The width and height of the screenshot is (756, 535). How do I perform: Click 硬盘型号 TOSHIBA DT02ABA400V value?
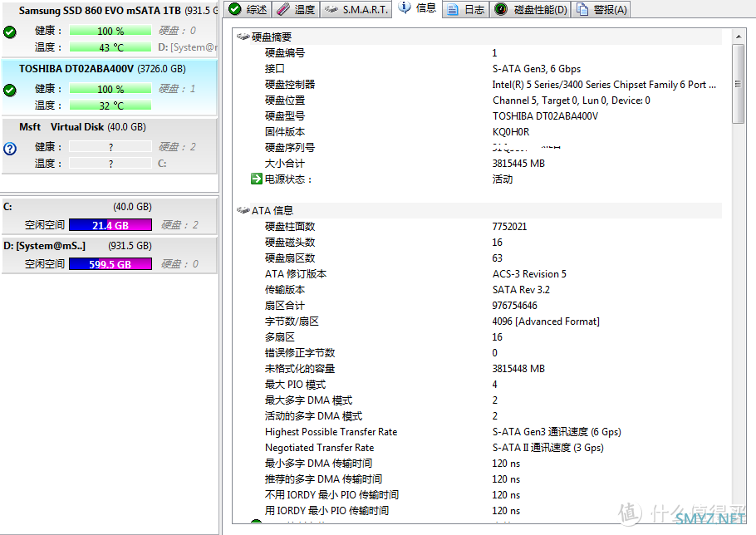point(545,116)
